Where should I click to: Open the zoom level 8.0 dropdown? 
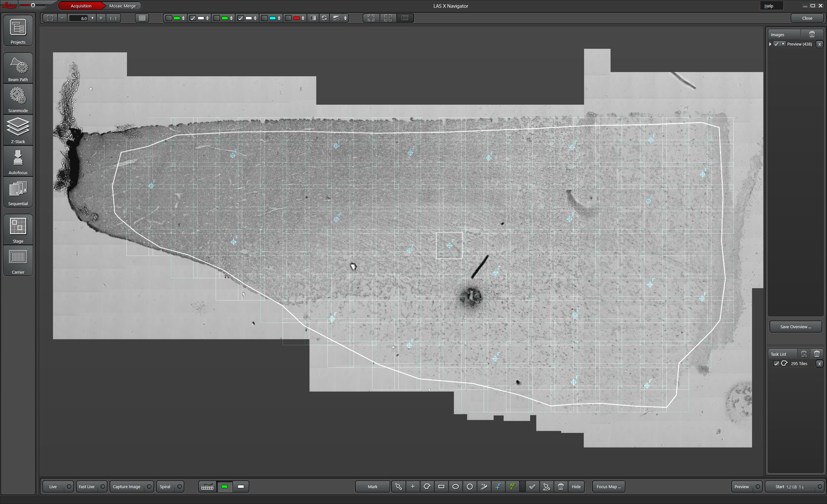tap(92, 18)
